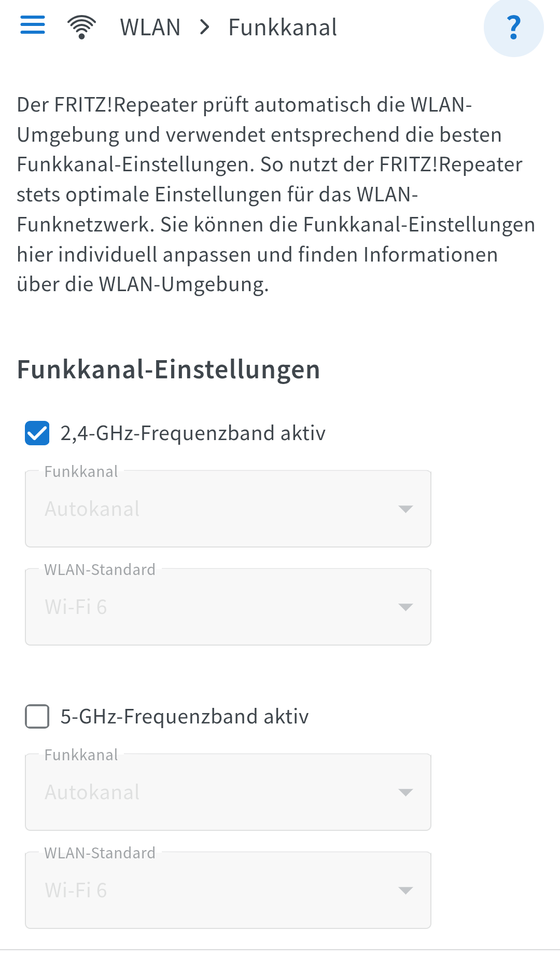
Task: Open the 5-GHz Autokanal channel dropdown
Action: click(228, 792)
